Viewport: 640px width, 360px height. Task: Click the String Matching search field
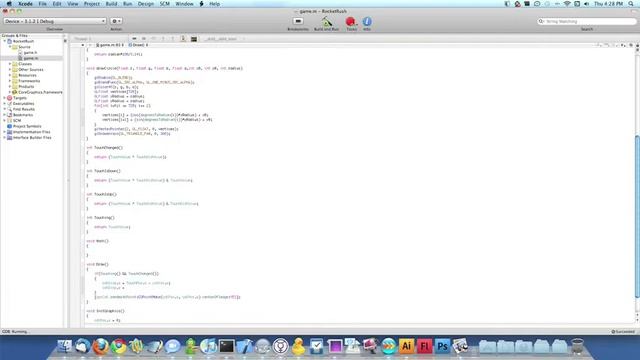click(587, 21)
